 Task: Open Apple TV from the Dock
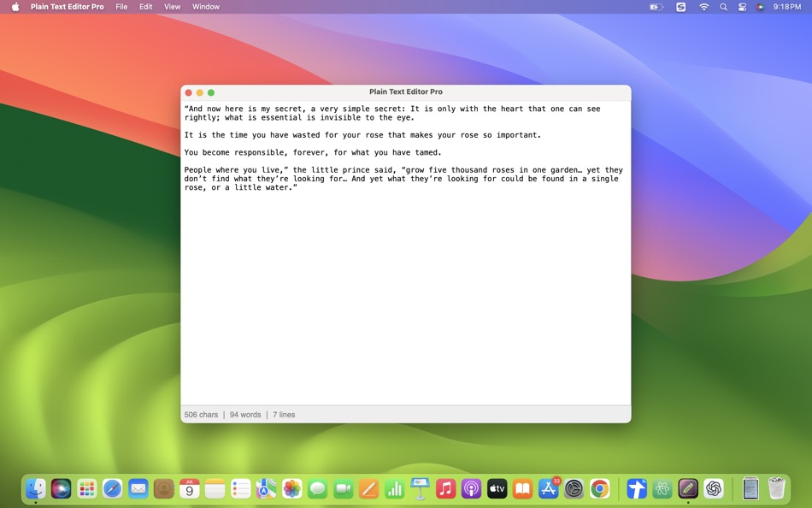pyautogui.click(x=497, y=488)
